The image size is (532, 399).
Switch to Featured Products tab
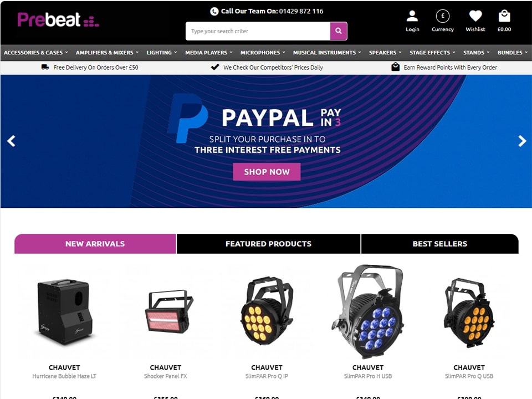coord(268,244)
